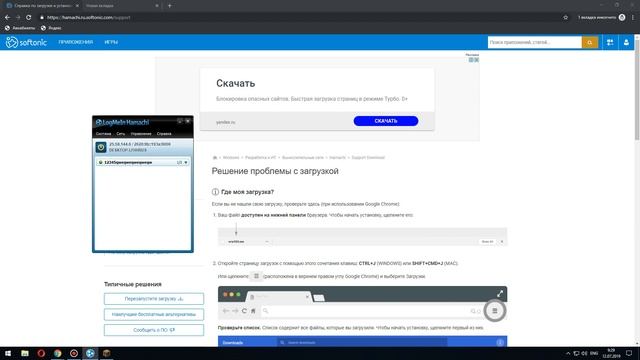640x360 pixels.
Task: Open Hamachi "Управление" menu
Action: 141,134
